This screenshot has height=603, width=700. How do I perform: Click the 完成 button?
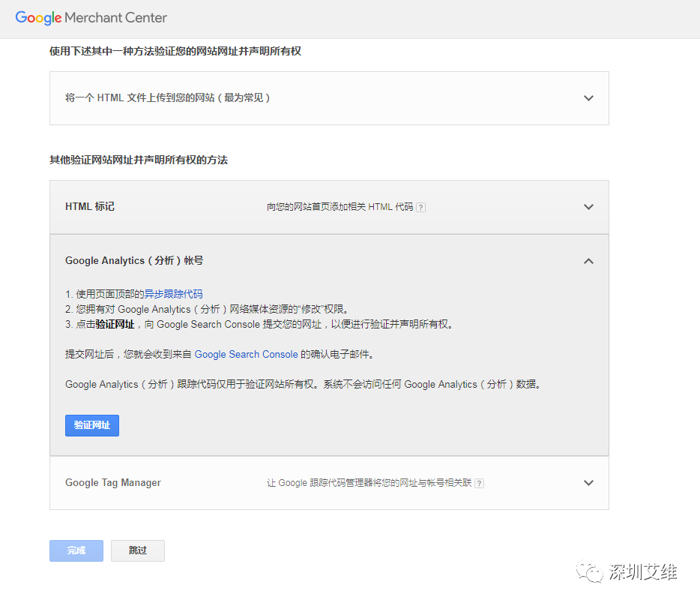76,550
